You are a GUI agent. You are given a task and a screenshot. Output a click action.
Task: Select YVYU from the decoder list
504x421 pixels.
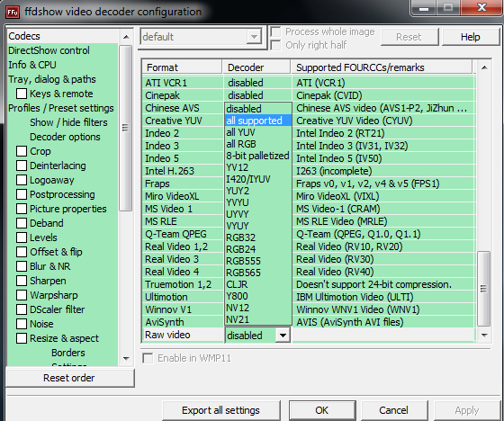258,202
